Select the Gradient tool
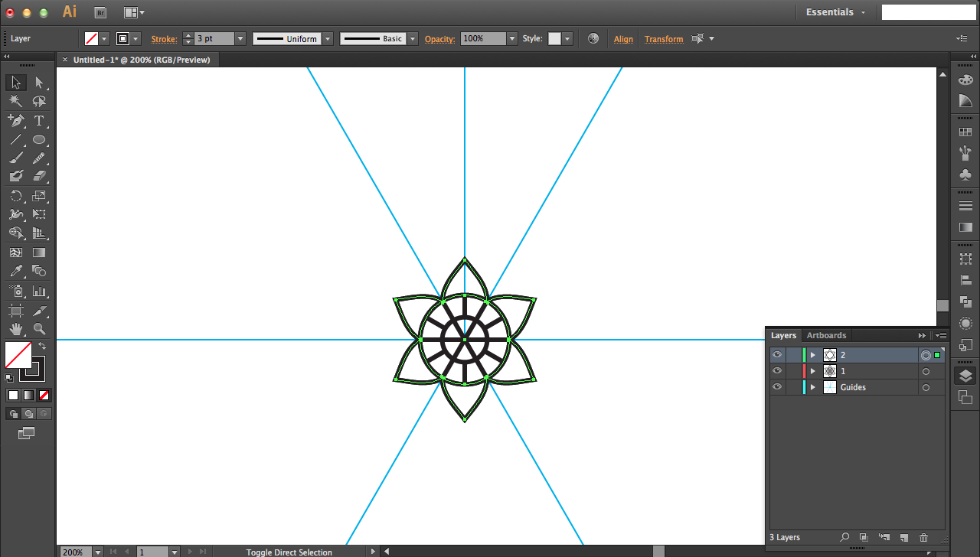 click(x=39, y=252)
